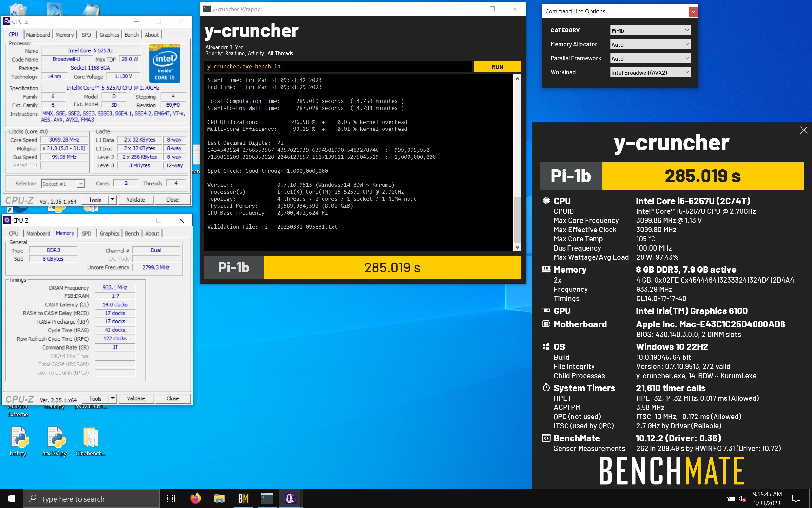Click the Pi-1b 285.019 s result bar in the wrapper
Screen dimensions: 812x508
point(363,267)
